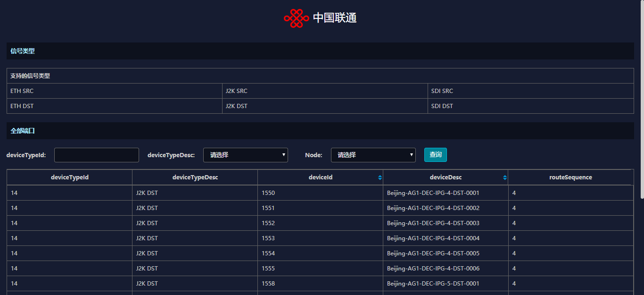Click the deviceDesc column sort icon
The width and height of the screenshot is (644, 295).
[505, 177]
